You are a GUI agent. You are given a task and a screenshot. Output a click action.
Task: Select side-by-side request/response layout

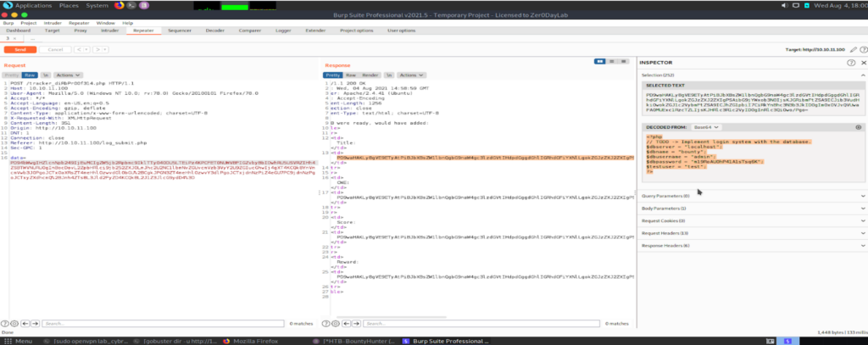(x=599, y=61)
